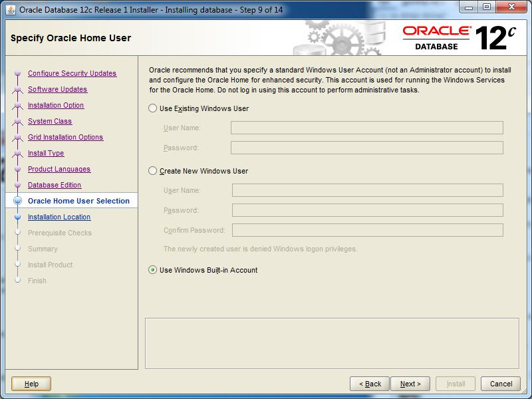Choose Use Windows Built-in Account radio

point(153,270)
